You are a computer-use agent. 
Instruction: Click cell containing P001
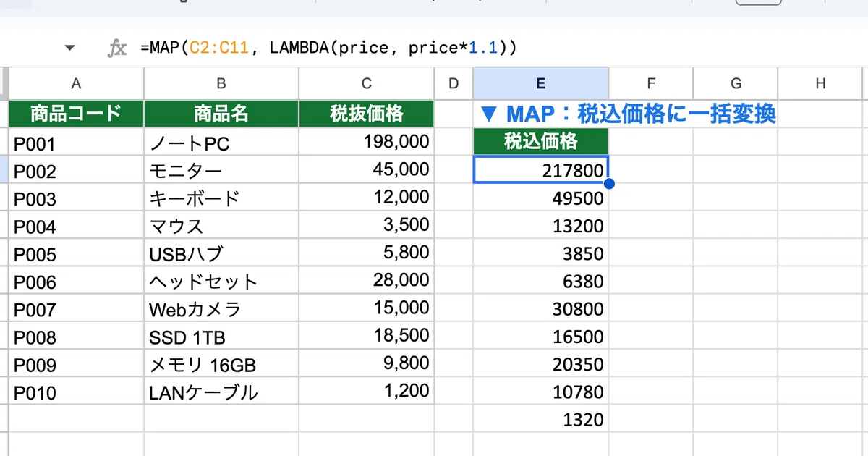click(76, 142)
